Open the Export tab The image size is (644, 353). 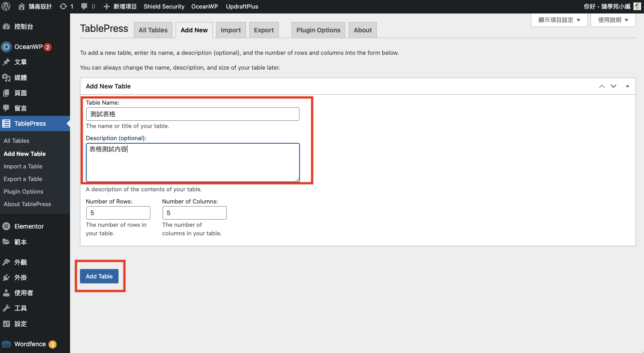click(264, 30)
